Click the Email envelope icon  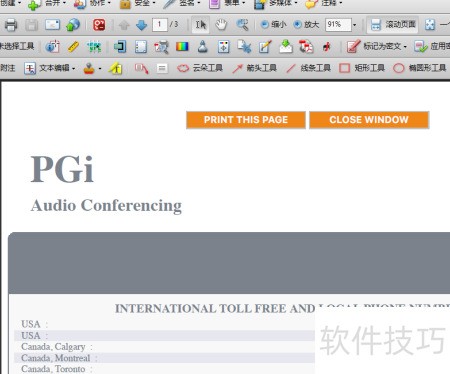pyautogui.click(x=52, y=25)
